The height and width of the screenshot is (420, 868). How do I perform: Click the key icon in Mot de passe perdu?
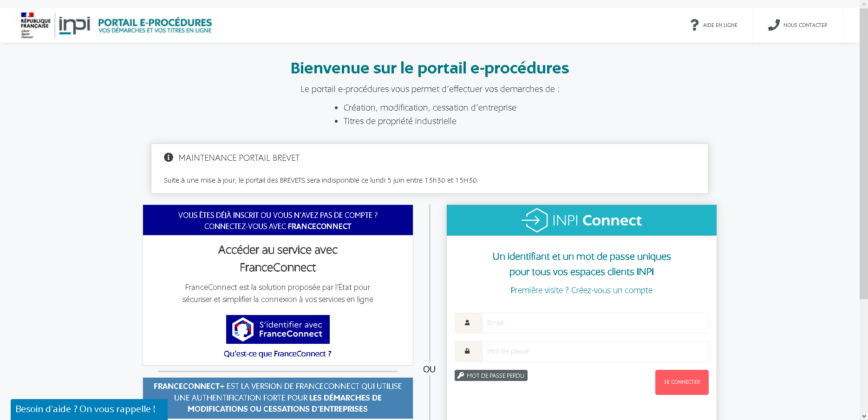[x=461, y=375]
